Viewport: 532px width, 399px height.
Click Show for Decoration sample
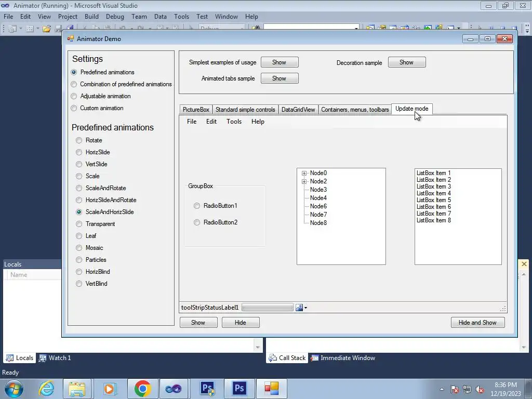[x=407, y=62]
